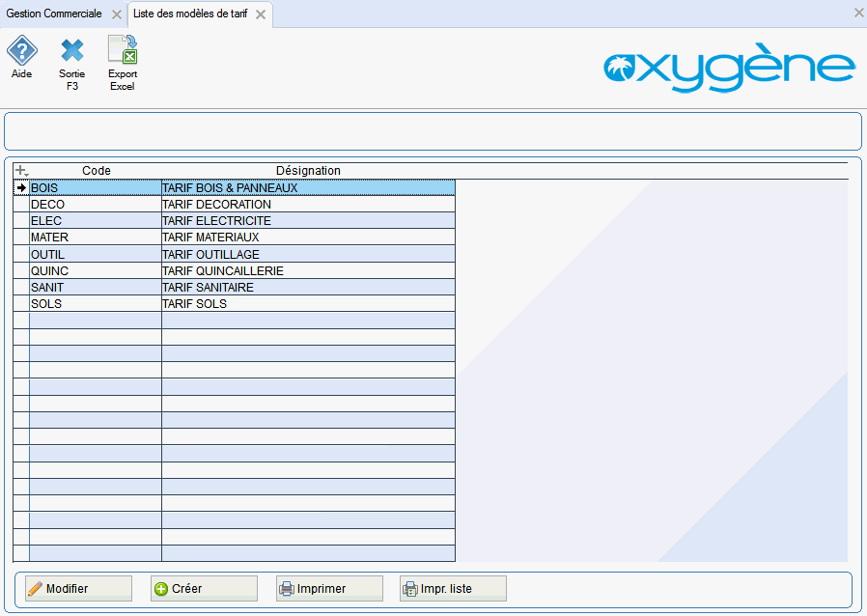Sort by the Code column header
This screenshot has width=867, height=616.
click(x=97, y=171)
